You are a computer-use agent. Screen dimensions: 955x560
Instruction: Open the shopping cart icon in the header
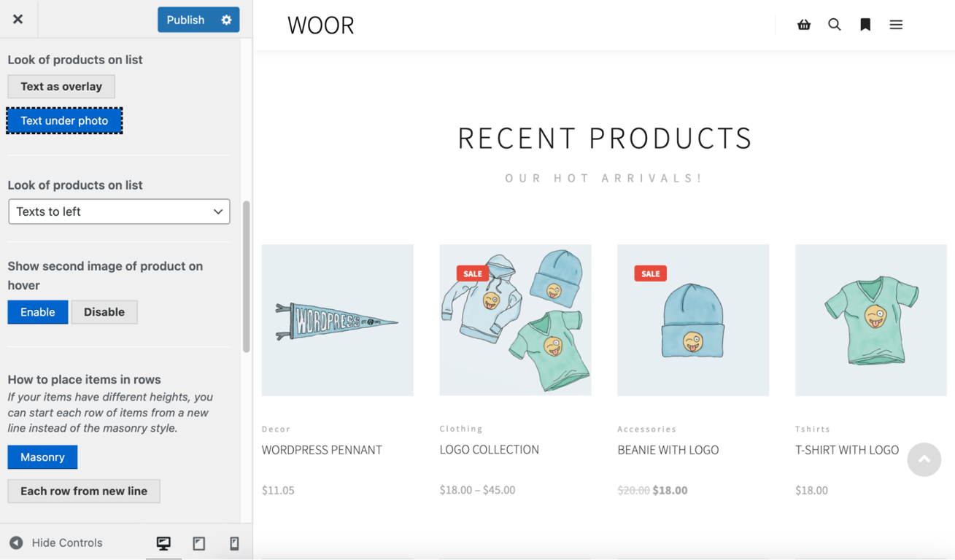(803, 24)
